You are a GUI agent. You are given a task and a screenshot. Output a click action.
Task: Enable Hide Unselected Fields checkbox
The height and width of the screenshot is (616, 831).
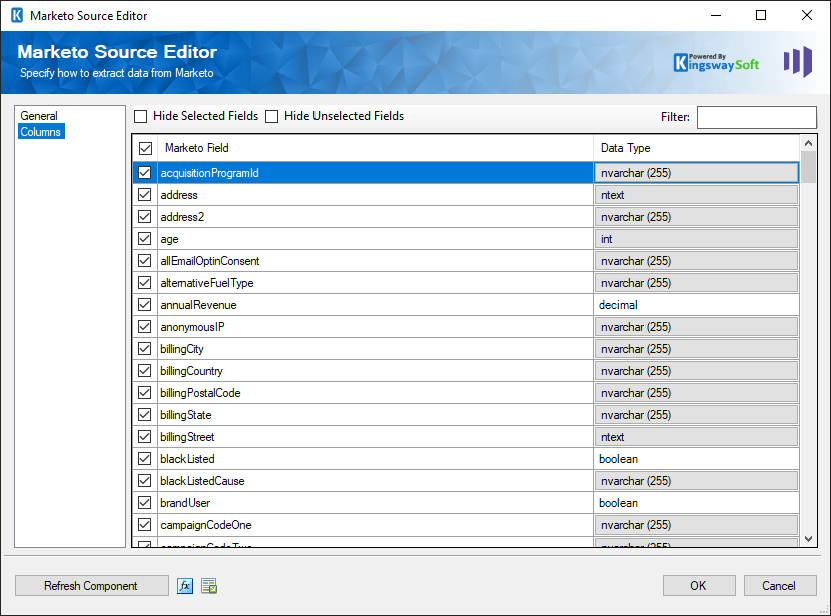click(x=271, y=116)
